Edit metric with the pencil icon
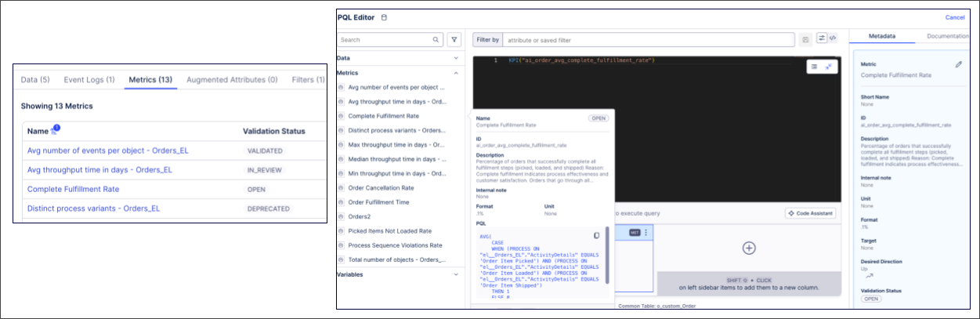 (958, 64)
